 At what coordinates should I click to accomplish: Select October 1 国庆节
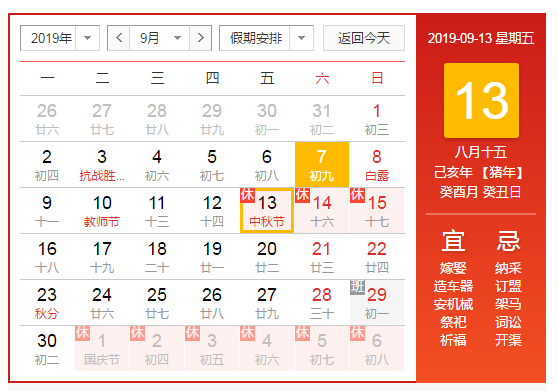(x=102, y=348)
